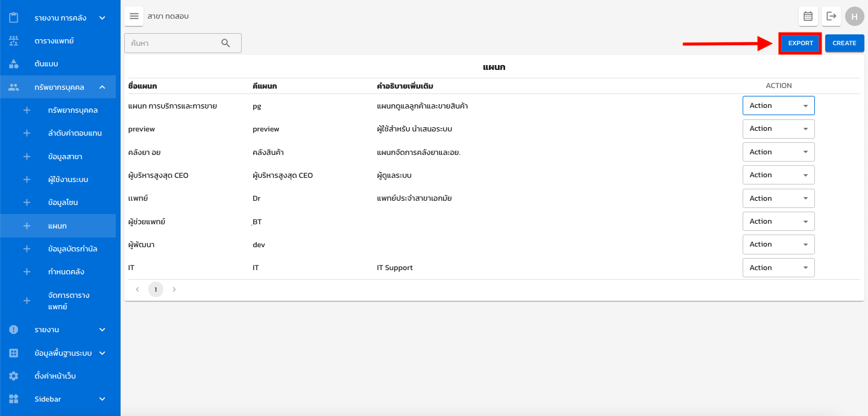
Task: Click the hamburger menu icon
Action: (134, 16)
